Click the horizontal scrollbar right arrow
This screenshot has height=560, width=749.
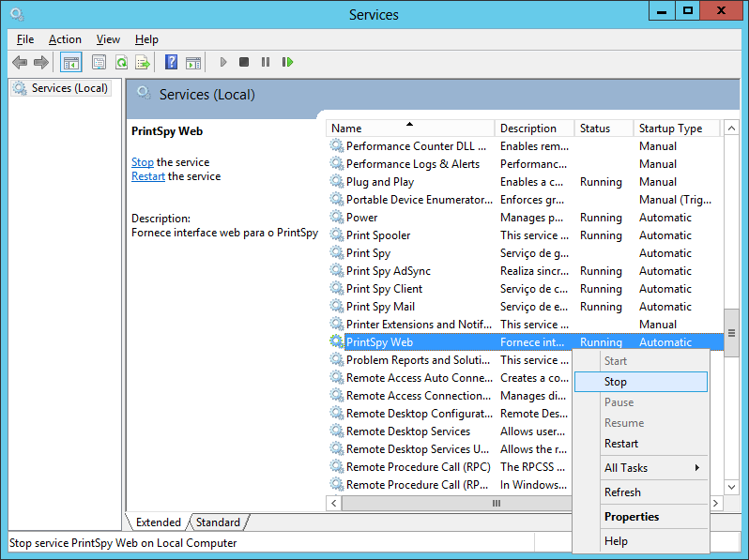[x=715, y=503]
